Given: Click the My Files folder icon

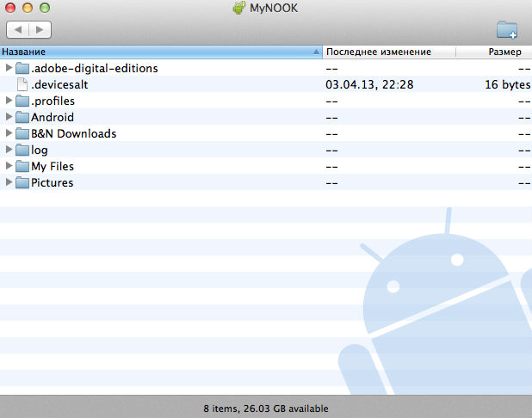Looking at the screenshot, I should (22, 166).
